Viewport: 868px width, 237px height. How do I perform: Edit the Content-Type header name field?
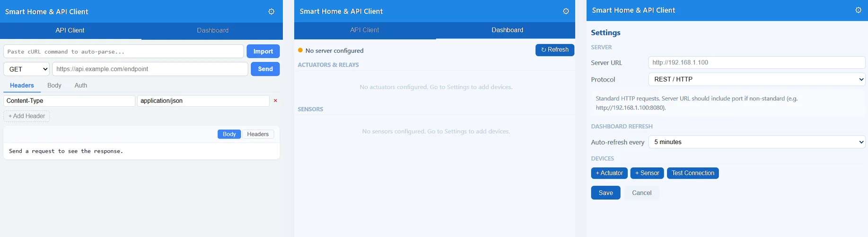[69, 101]
